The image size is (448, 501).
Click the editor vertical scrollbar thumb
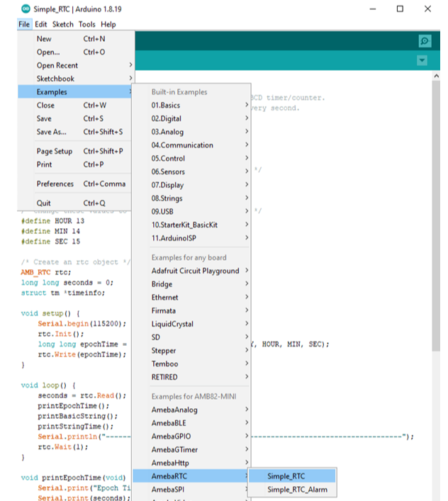(436, 215)
